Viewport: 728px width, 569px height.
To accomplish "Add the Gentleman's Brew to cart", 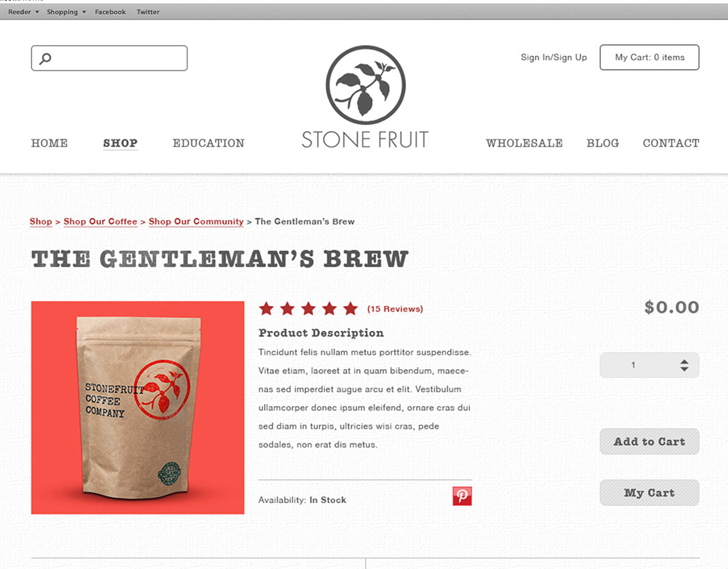I will (x=649, y=441).
